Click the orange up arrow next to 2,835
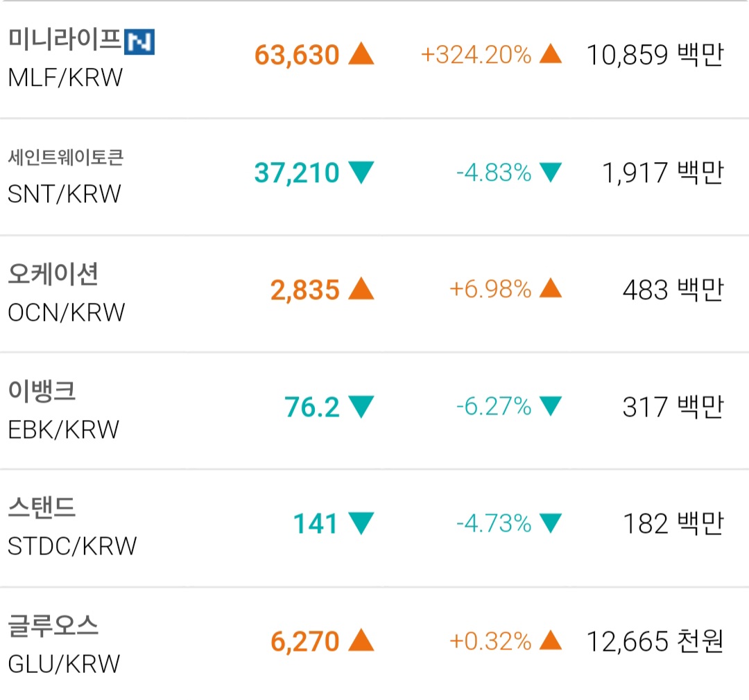Screen dimensions: 749x700 coord(361,289)
